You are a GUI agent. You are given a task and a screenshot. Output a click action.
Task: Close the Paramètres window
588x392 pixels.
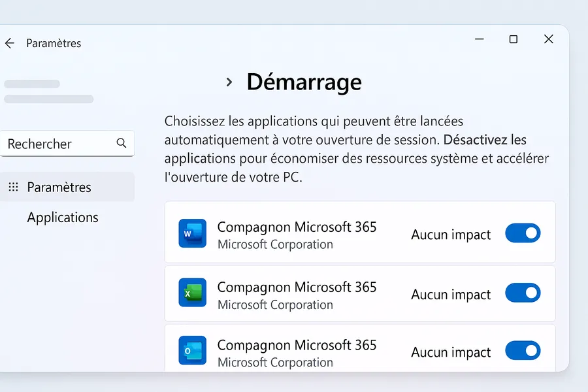coord(549,39)
